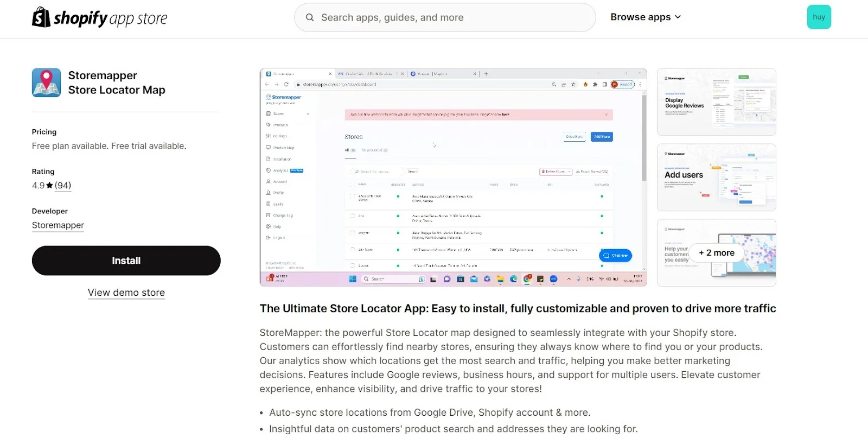Click the Pricing section label
Screen dimensions: 868x438
(x=44, y=132)
